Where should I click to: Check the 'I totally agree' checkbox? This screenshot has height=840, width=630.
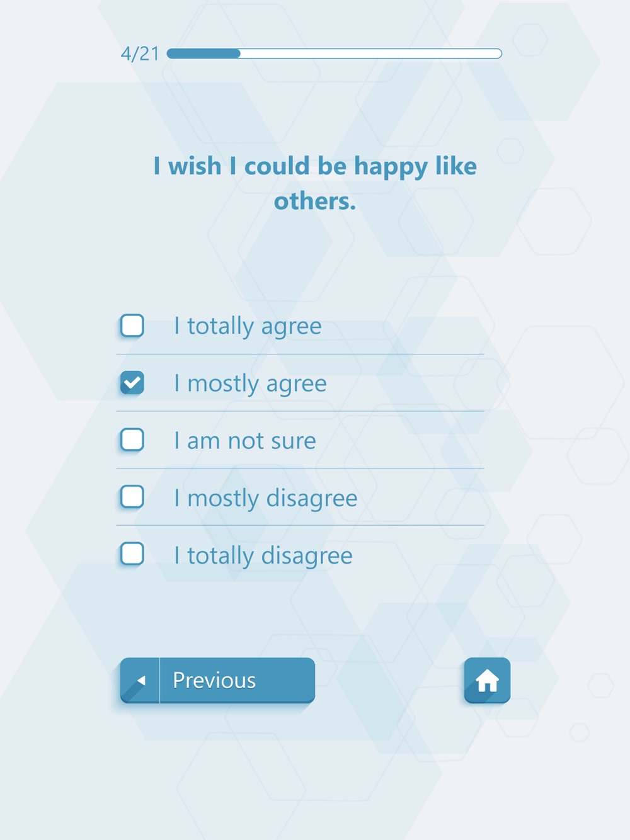132,326
